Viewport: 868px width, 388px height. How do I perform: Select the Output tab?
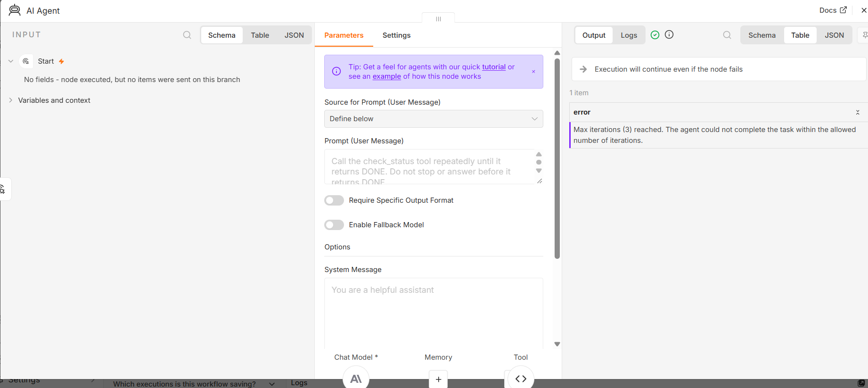coord(594,35)
